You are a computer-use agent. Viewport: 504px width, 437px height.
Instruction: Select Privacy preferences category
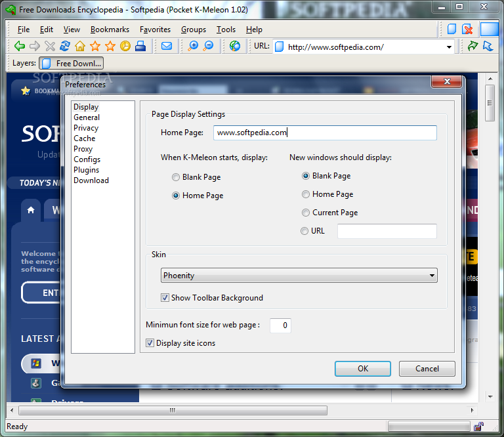tap(86, 128)
